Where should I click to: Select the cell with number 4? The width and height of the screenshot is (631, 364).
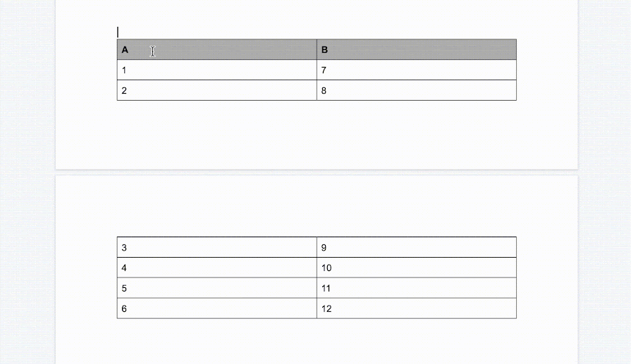point(217,268)
